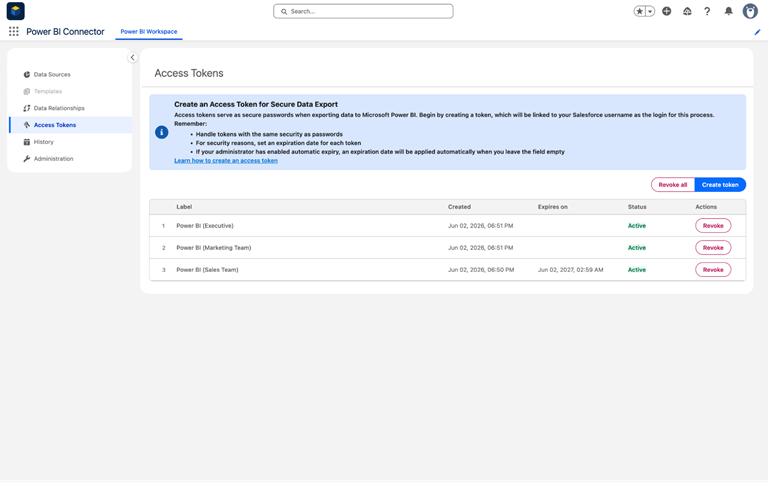Image resolution: width=768 pixels, height=482 pixels.
Task: Click the Expires on column header
Action: [552, 207]
